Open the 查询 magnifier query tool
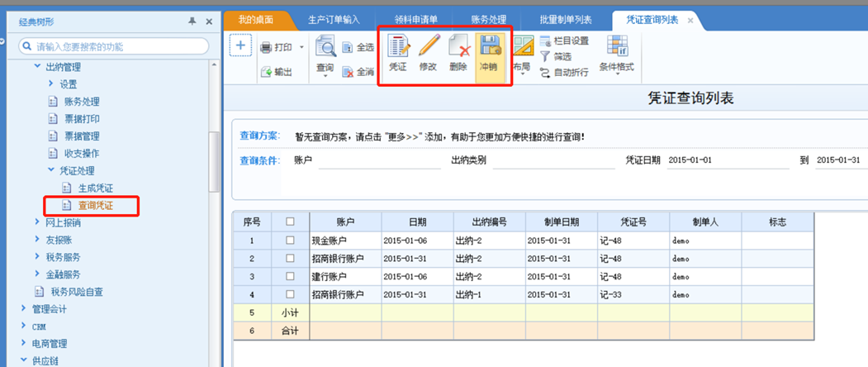 325,46
